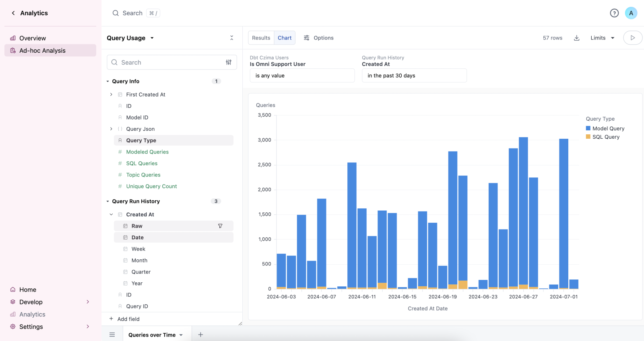644x341 pixels.
Task: Open the Limits dropdown
Action: (x=602, y=38)
